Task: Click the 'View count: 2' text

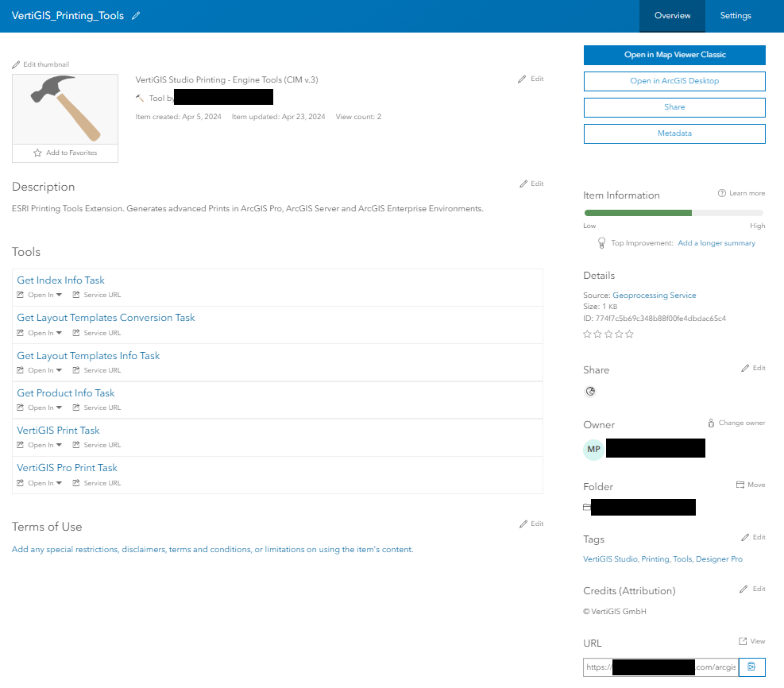Action: click(x=358, y=117)
